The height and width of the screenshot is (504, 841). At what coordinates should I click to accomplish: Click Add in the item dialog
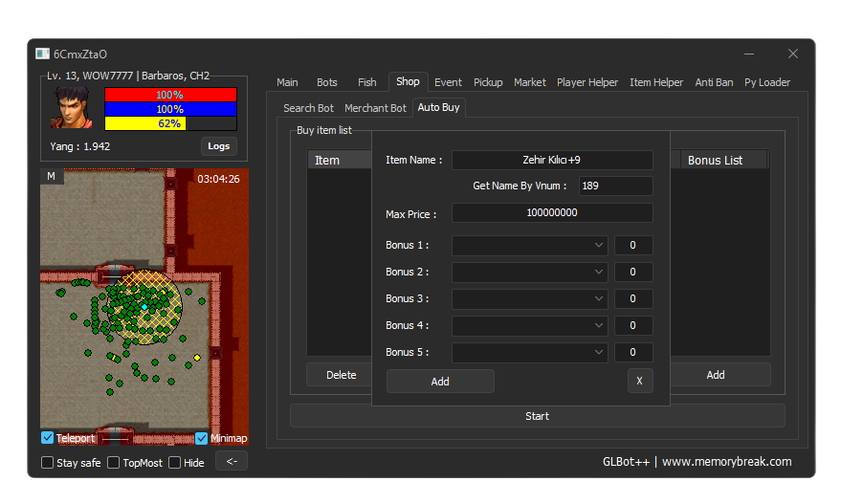[440, 382]
